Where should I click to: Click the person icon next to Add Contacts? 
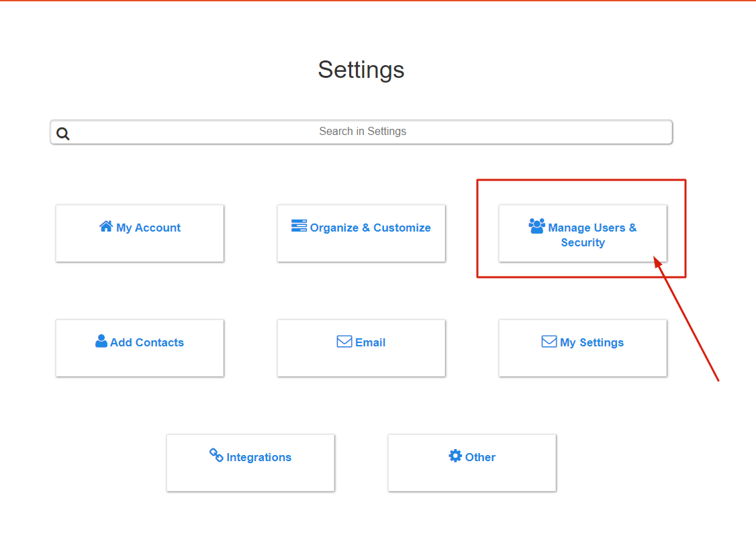(101, 341)
